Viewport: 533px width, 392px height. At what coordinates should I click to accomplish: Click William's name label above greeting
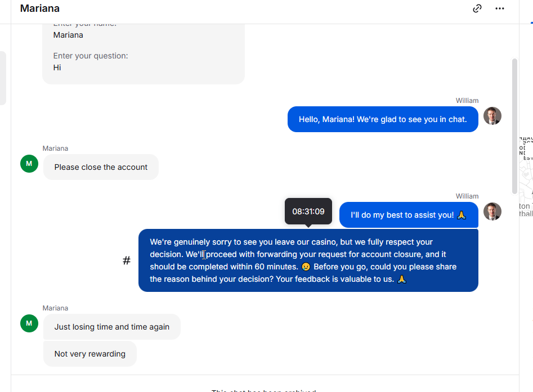[467, 101]
